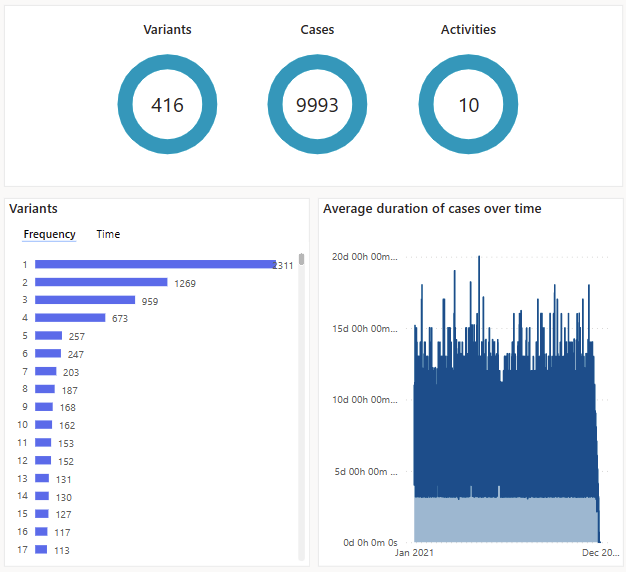Select variant 4 bar with 673 cases
Viewport: 626px width, 572px height.
(70, 318)
